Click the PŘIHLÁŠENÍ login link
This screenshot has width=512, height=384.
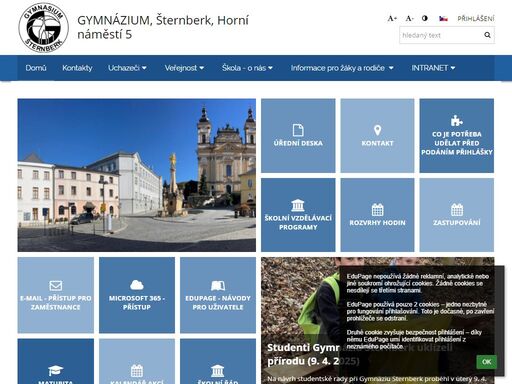point(476,19)
